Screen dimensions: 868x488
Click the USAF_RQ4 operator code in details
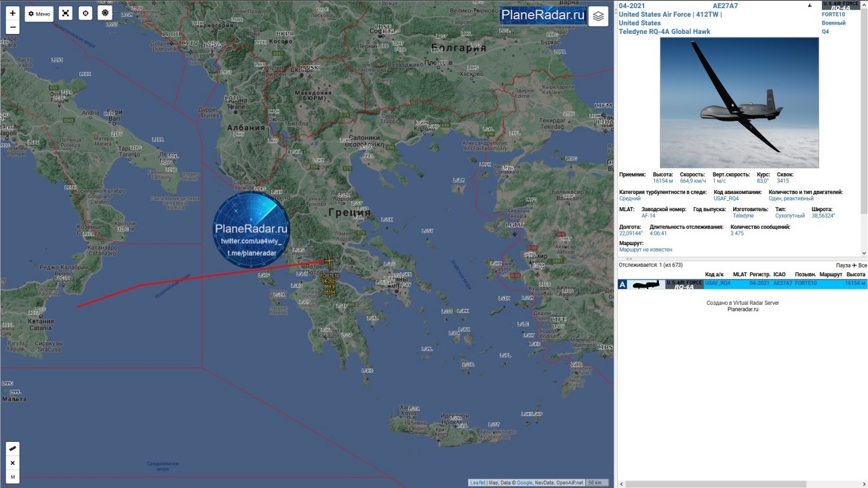(x=727, y=198)
